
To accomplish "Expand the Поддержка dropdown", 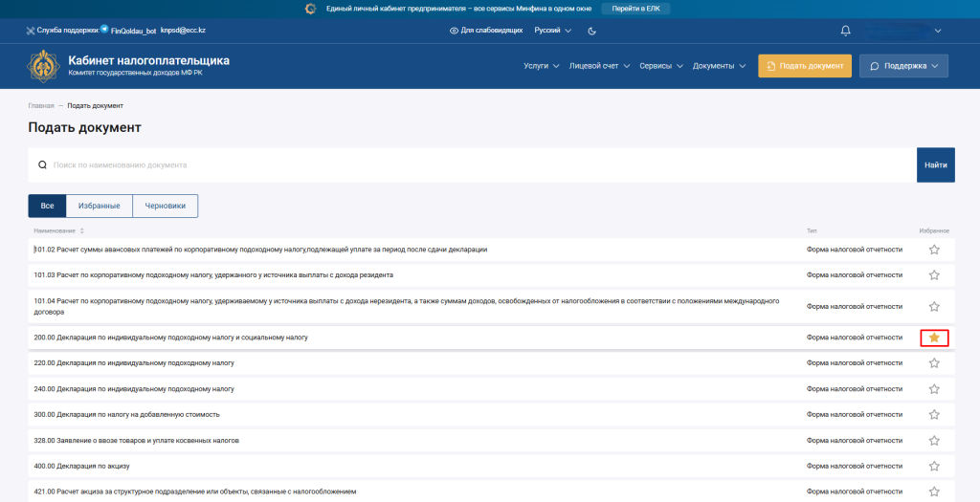I will click(x=904, y=66).
